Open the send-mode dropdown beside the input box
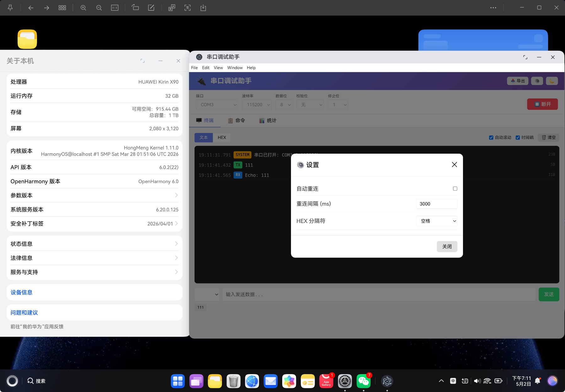The width and height of the screenshot is (565, 392). 207,294
